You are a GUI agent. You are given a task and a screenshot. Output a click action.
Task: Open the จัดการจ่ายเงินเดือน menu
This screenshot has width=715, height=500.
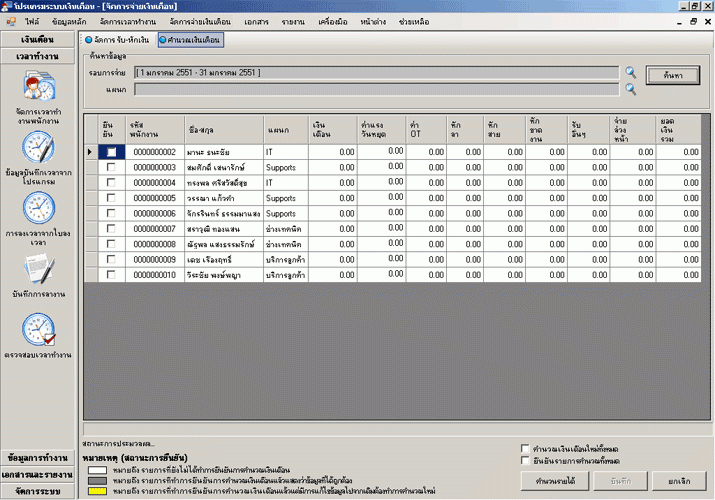pyautogui.click(x=200, y=21)
